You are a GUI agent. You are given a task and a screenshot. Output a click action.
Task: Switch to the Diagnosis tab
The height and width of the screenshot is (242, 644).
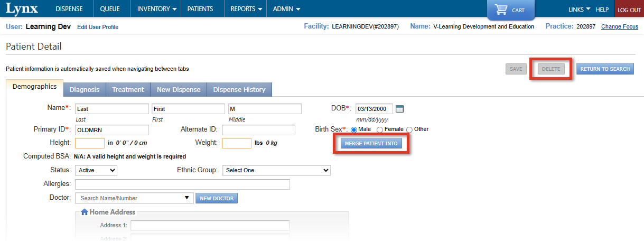point(85,90)
